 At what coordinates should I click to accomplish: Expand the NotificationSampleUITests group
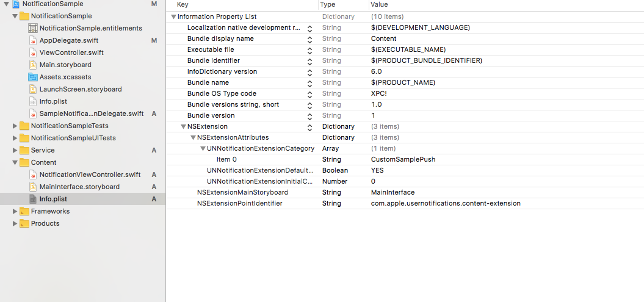coord(15,138)
